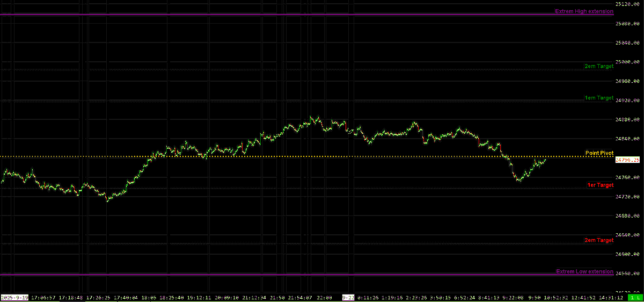The width and height of the screenshot is (644, 302).
Task: Click price axis value 24720.00
Action: (628, 197)
